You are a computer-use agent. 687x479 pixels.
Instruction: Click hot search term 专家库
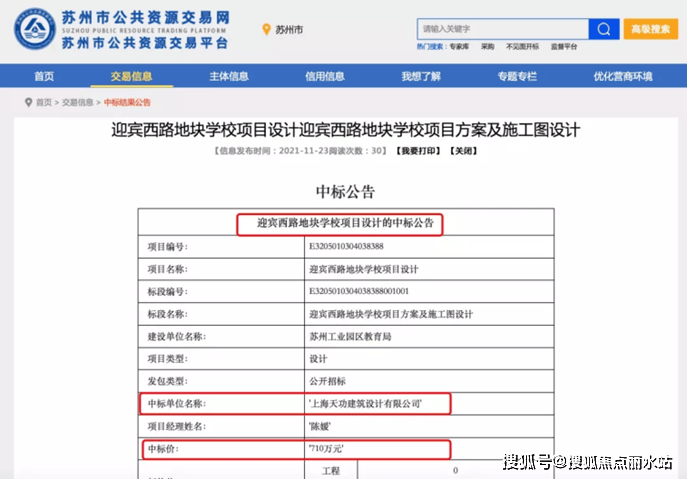(459, 46)
